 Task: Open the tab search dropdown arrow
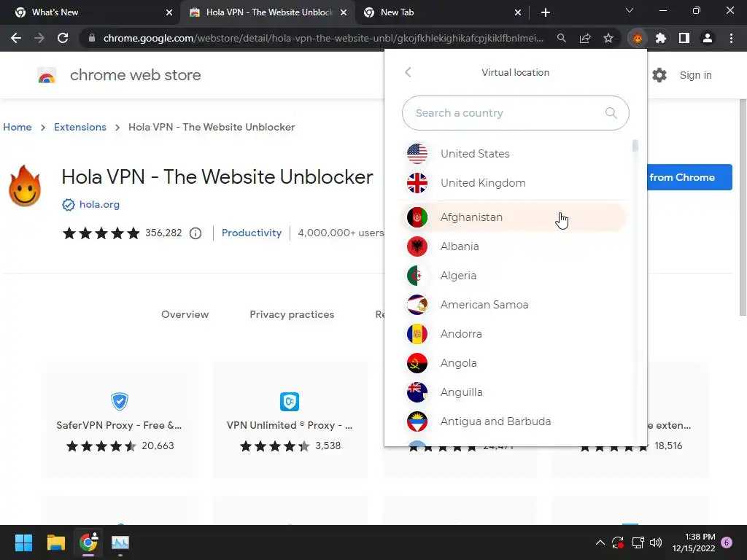(x=630, y=10)
